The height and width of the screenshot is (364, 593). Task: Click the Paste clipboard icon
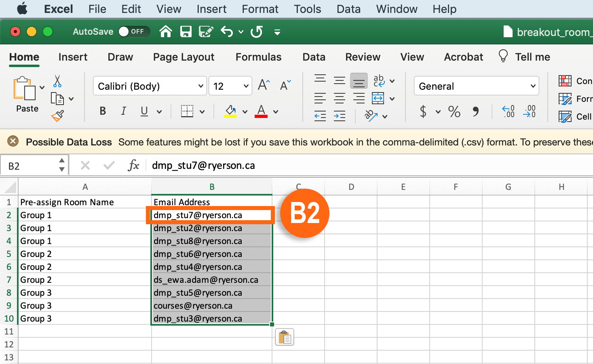coord(25,88)
